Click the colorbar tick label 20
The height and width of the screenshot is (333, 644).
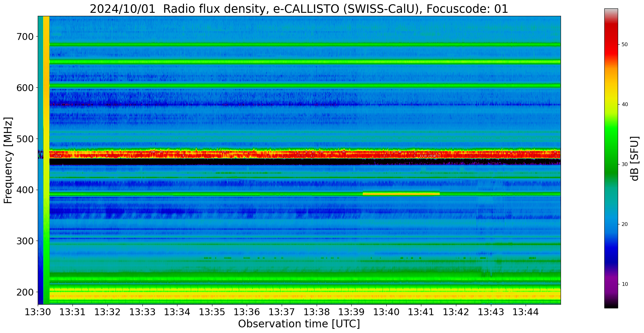click(625, 224)
